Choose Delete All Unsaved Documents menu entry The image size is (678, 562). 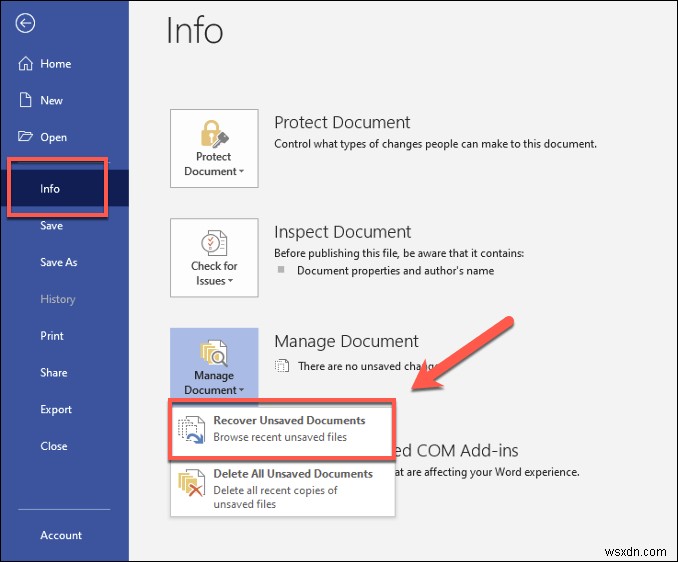point(283,489)
